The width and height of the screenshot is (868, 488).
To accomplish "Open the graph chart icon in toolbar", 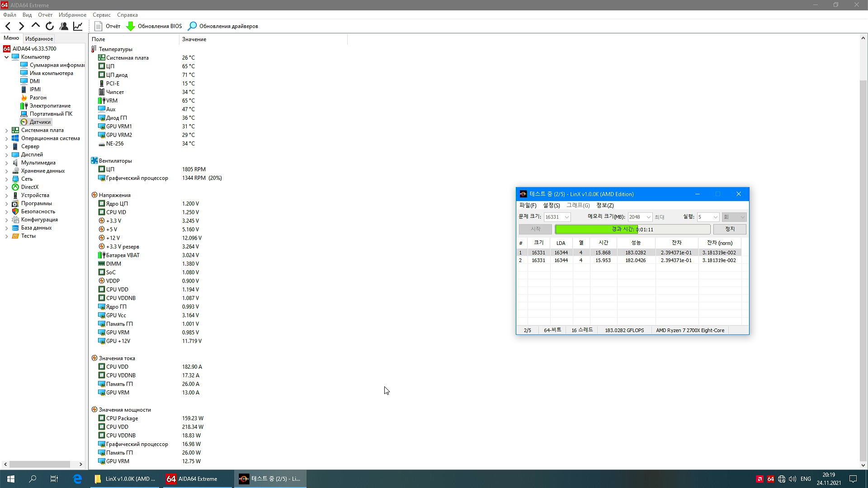I will click(78, 26).
